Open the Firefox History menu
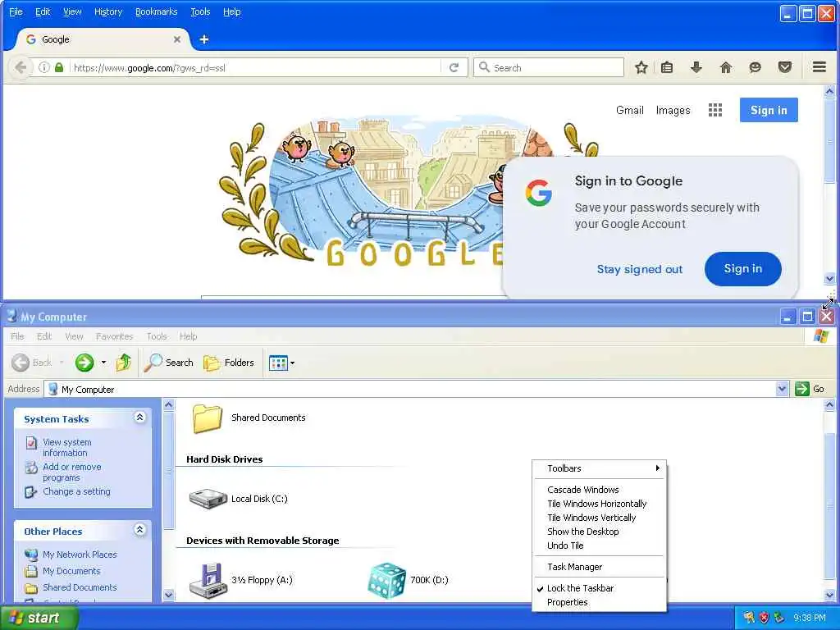Viewport: 840px width, 630px height. click(x=108, y=11)
